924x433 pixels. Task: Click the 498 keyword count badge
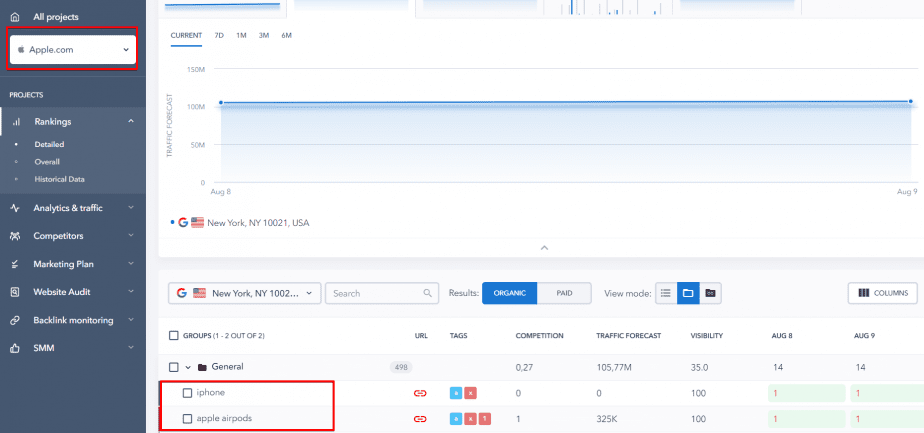coord(401,367)
